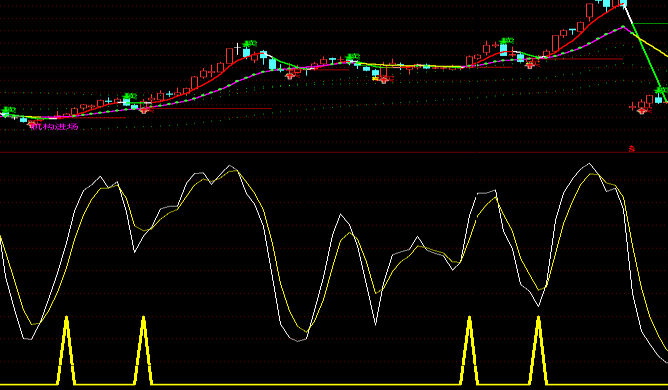
Task: Click the magenta 机构进场 label
Action: (55, 127)
